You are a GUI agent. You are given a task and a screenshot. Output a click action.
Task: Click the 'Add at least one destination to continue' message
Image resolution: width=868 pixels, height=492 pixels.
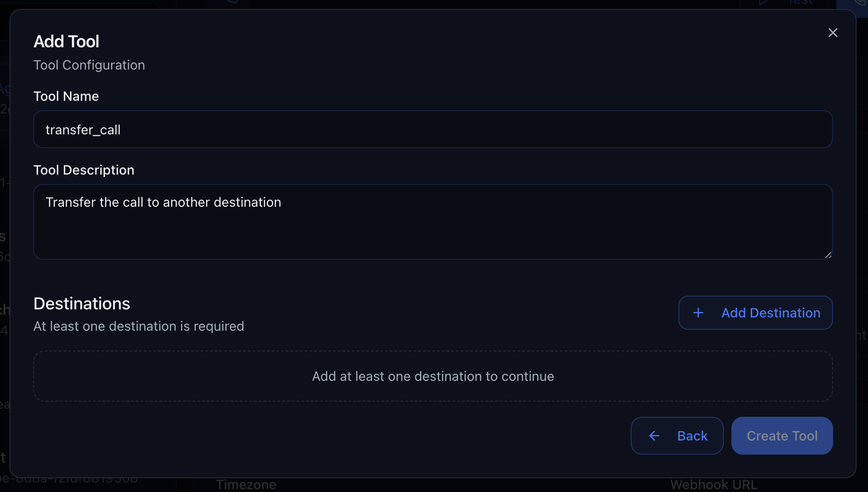pyautogui.click(x=433, y=376)
